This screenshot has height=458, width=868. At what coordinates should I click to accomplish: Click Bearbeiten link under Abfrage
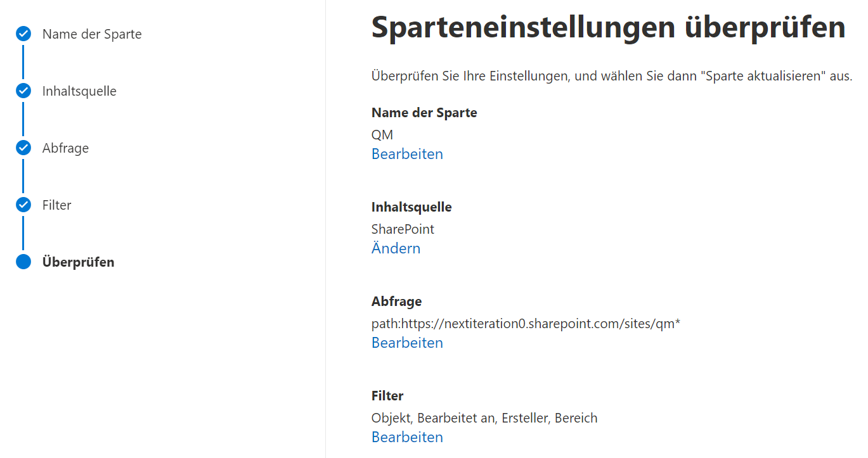(407, 343)
